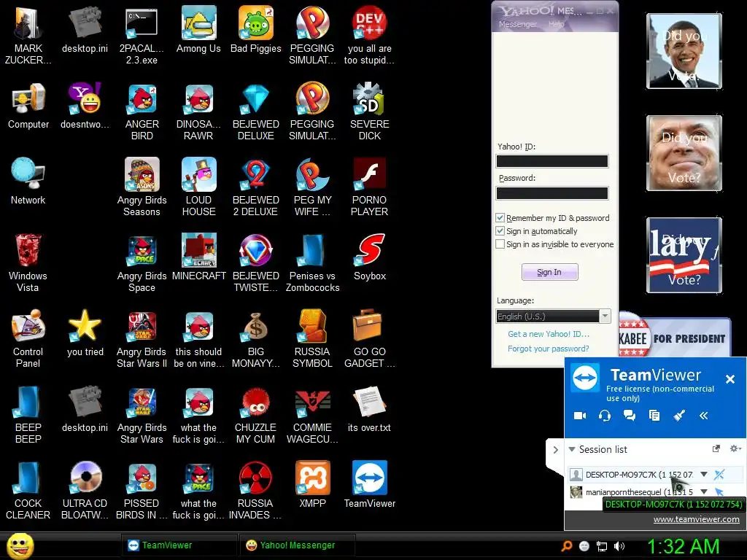
Task: Collapse TeamViewer toolbar with double chevron
Action: point(704,416)
